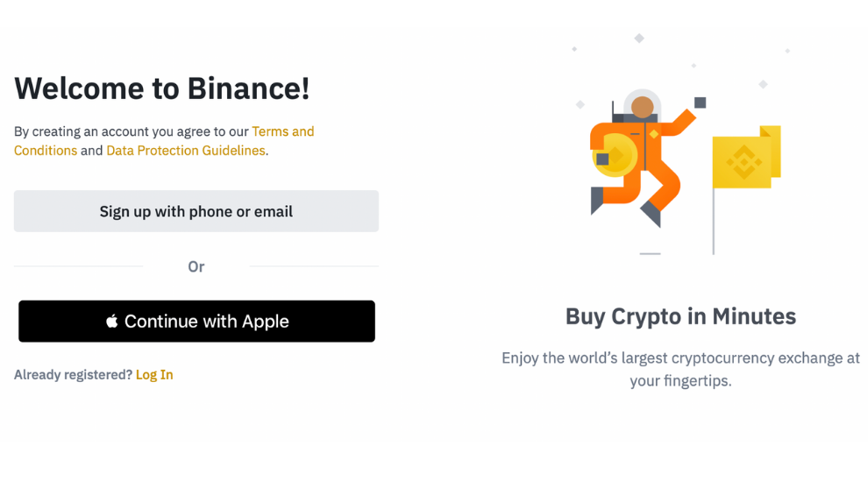The image size is (868, 488).
Task: Click the Welcome to Binance! heading
Action: 162,88
